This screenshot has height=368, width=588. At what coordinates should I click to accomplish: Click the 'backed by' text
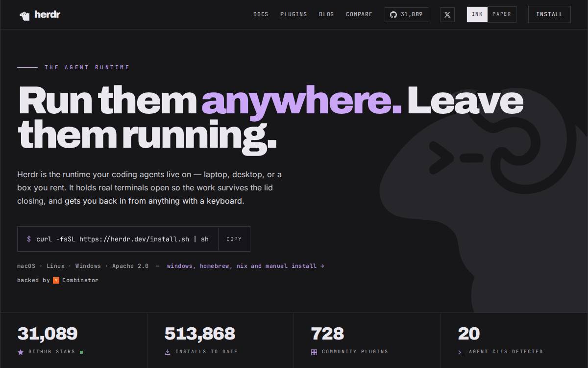(x=34, y=280)
